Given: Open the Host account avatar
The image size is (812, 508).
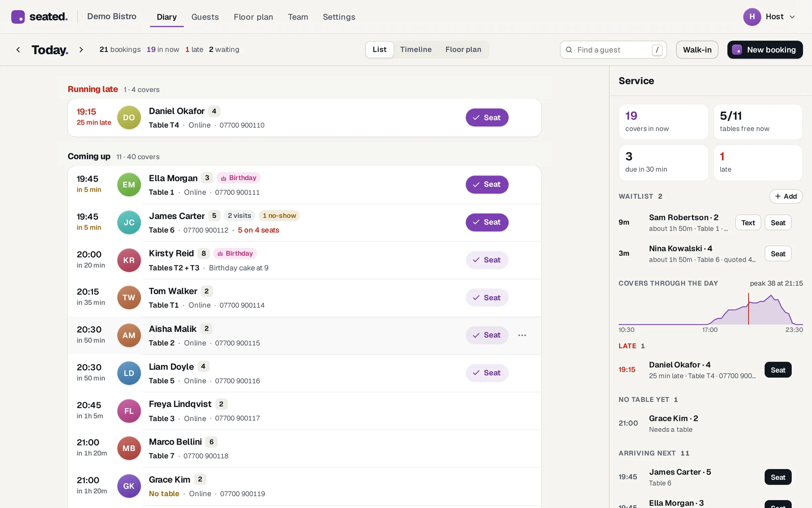Looking at the screenshot, I should click(x=752, y=17).
